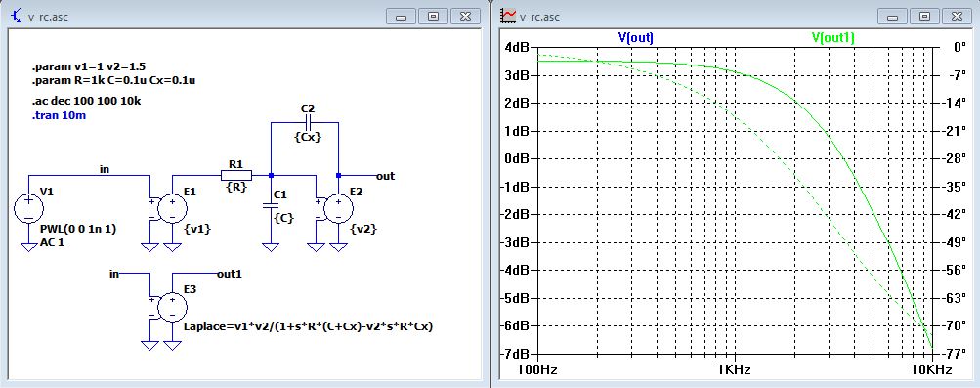The height and width of the screenshot is (388, 980).
Task: Select resistor R1 in the schematic
Action: [235, 175]
